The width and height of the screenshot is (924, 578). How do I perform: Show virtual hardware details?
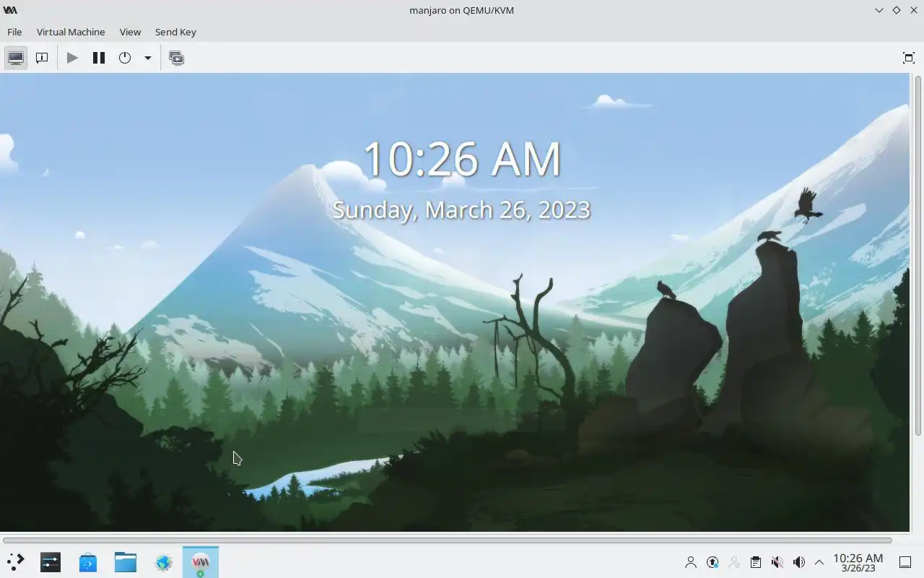42,58
